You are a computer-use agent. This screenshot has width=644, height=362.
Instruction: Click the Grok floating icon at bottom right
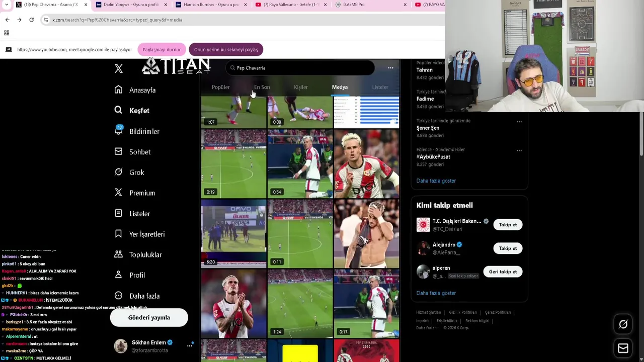[623, 324]
